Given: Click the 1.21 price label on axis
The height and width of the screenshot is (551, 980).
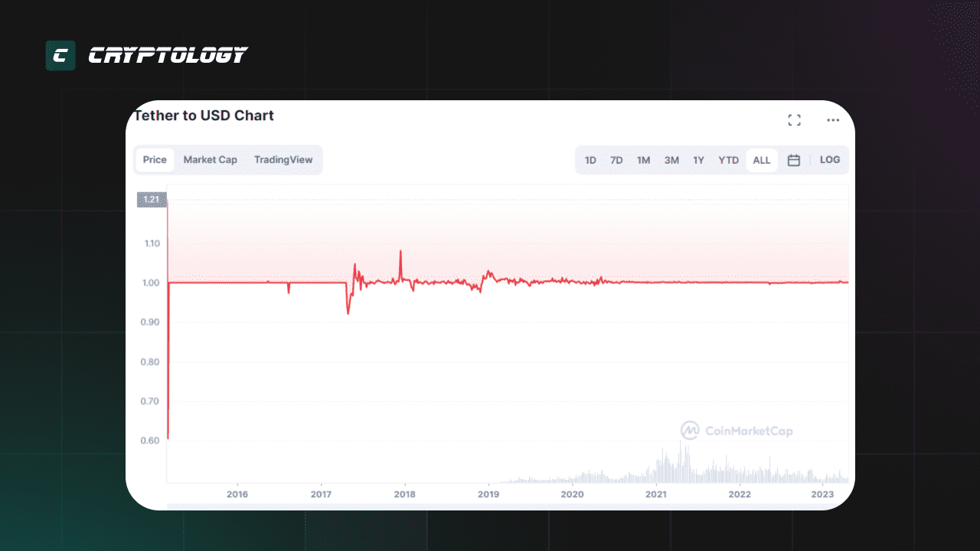Looking at the screenshot, I should click(x=152, y=200).
